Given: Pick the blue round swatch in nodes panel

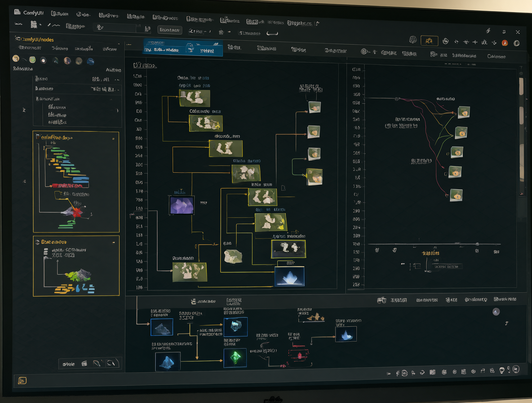Looking at the screenshot, I should tap(90, 61).
